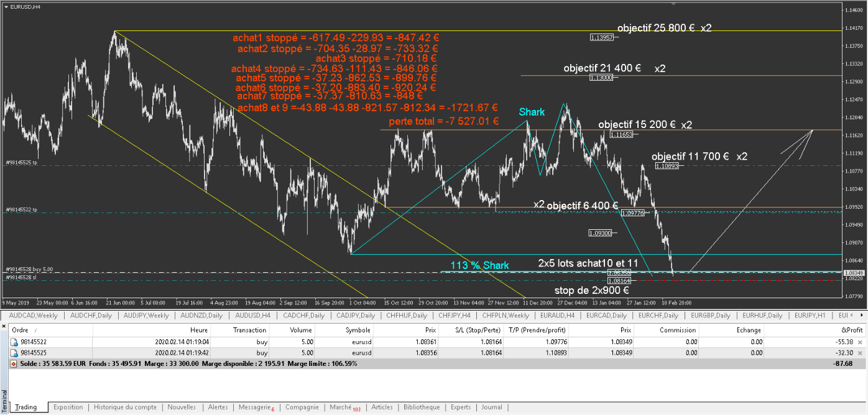Click the balance icon beside Solde
The height and width of the screenshot is (415, 868).
[x=14, y=363]
